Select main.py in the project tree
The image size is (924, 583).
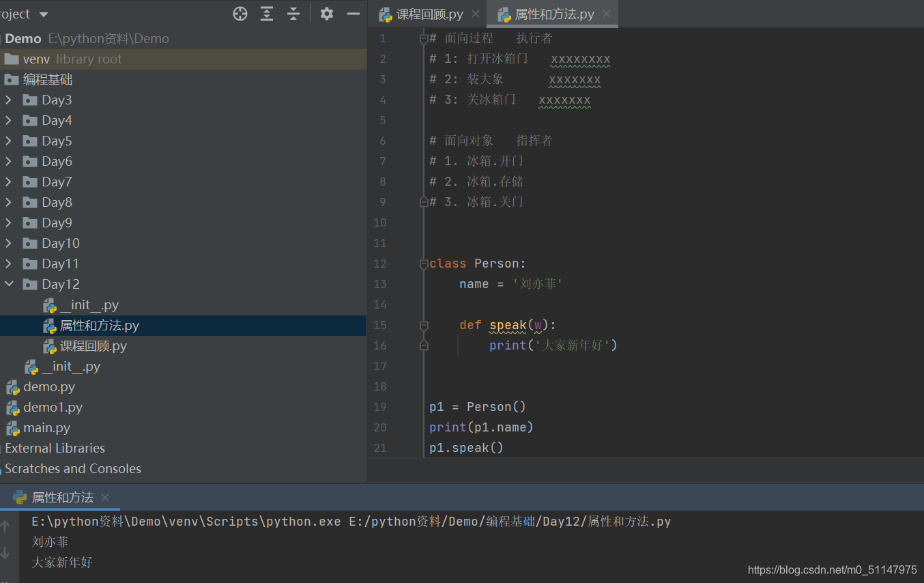tap(183, 428)
